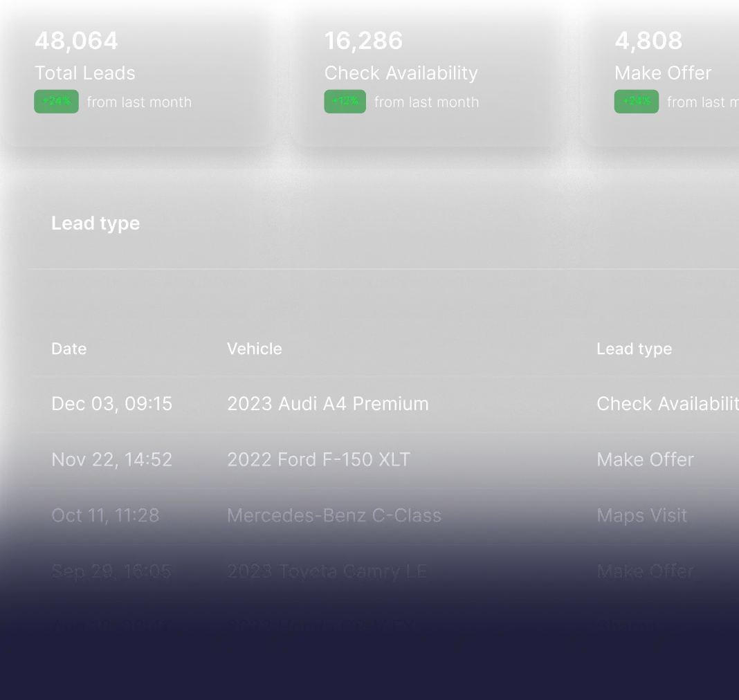The height and width of the screenshot is (700, 739).
Task: Click the +12% badge under Check Availability
Action: pyautogui.click(x=345, y=102)
